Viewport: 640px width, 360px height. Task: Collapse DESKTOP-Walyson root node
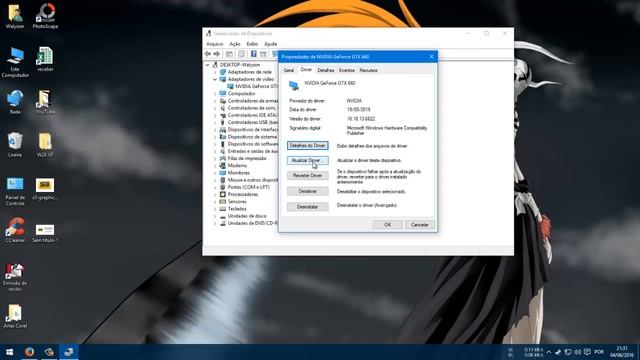click(x=208, y=65)
